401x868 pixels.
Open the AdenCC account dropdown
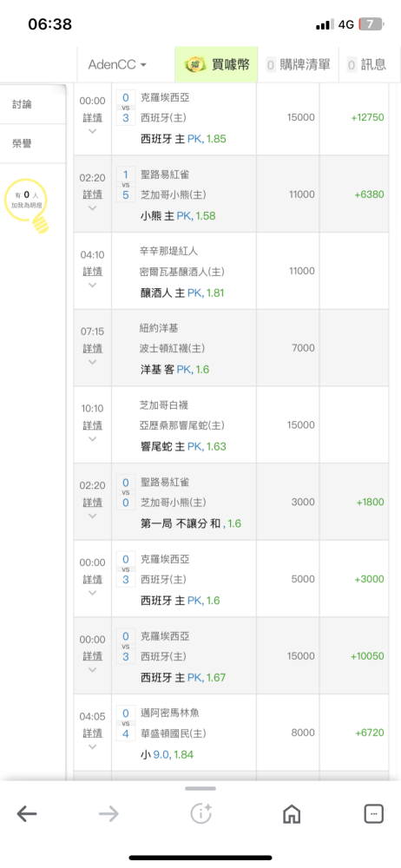pyautogui.click(x=117, y=65)
